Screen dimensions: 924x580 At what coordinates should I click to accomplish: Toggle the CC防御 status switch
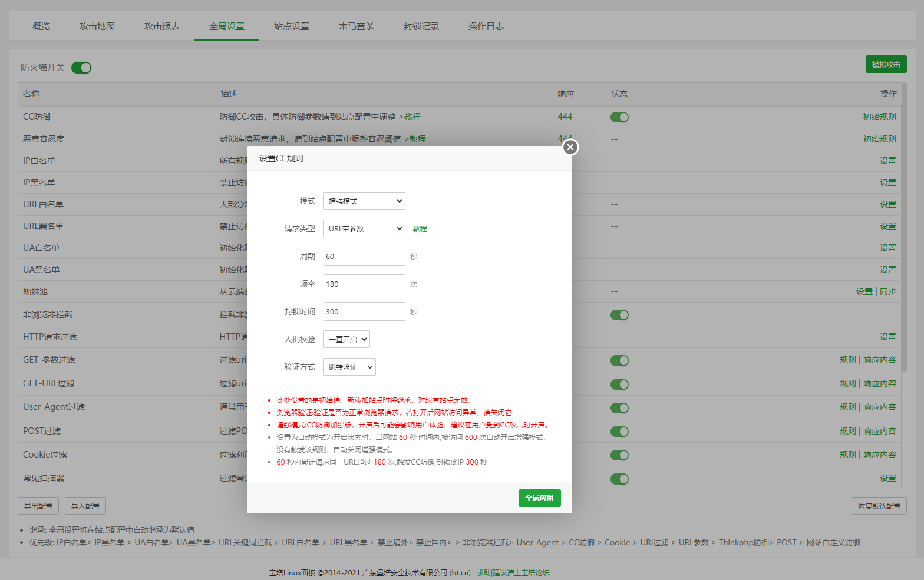click(x=619, y=117)
